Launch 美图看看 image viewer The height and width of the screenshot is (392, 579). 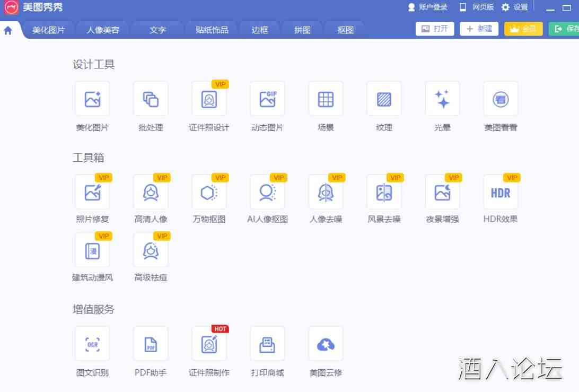pos(501,99)
